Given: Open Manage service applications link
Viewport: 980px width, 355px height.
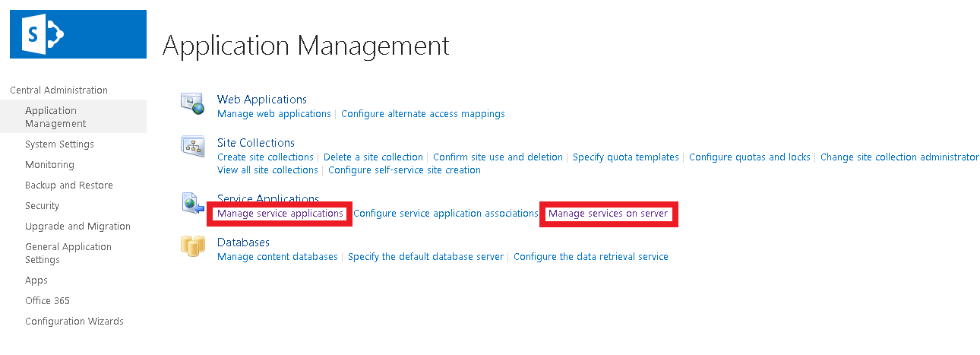Looking at the screenshot, I should 280,214.
